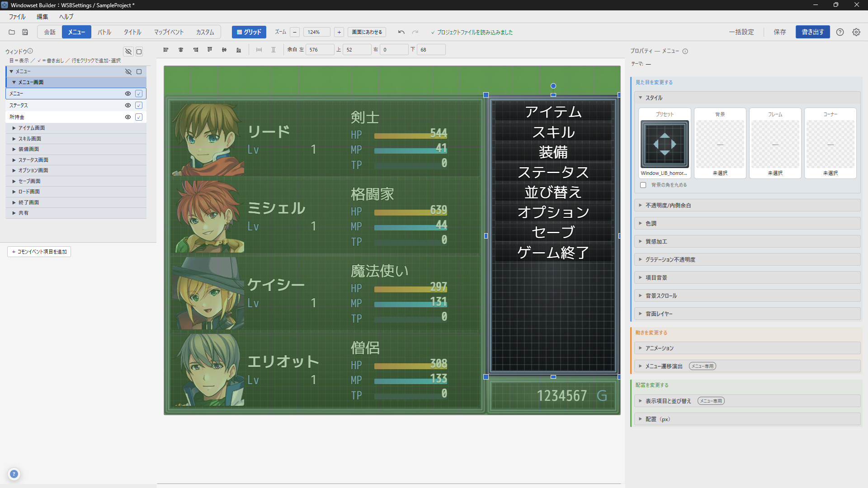This screenshot has height=488, width=868.
Task: Expand the 配置 (px) section
Action: pyautogui.click(x=747, y=419)
